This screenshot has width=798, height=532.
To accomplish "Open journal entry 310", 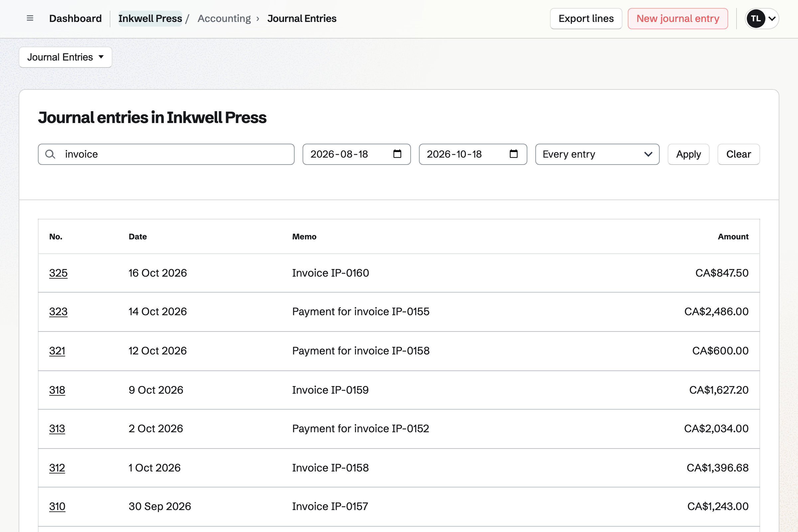I will [57, 506].
